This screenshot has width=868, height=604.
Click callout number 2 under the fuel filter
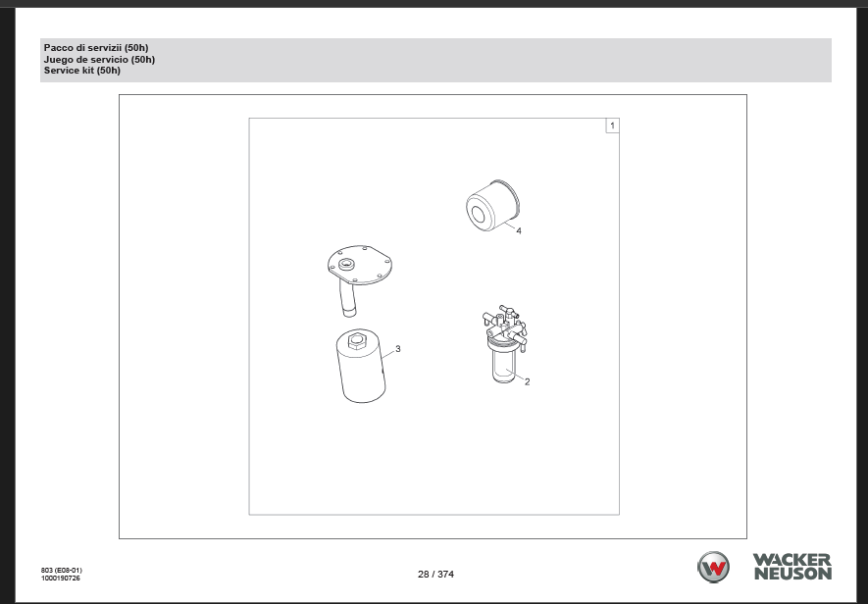click(x=527, y=381)
